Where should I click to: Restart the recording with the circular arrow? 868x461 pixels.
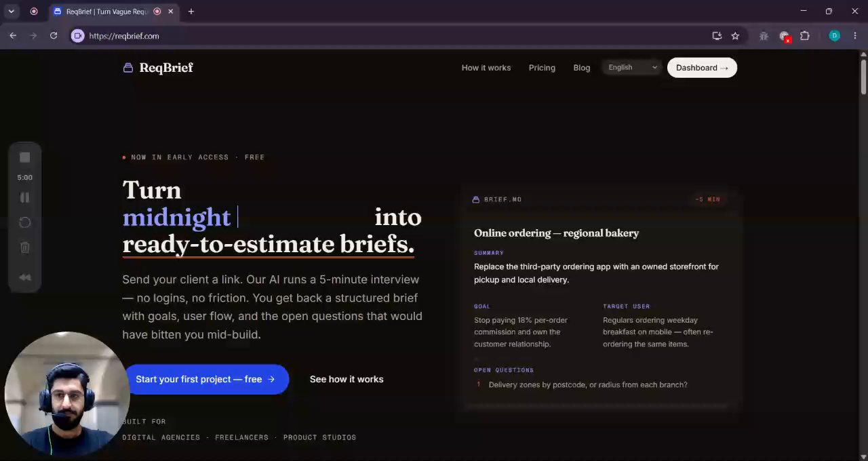click(x=24, y=222)
